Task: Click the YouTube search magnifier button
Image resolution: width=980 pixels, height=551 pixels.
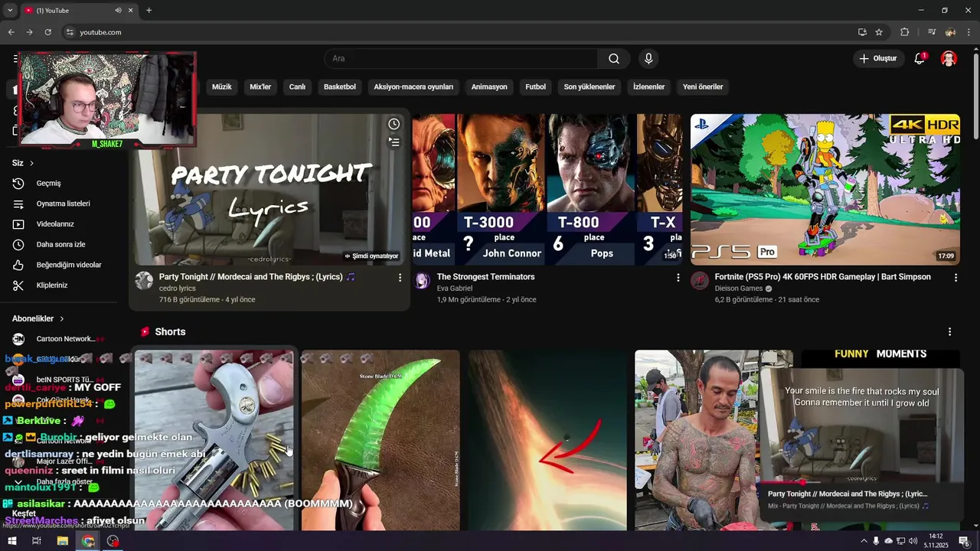Action: (x=613, y=59)
